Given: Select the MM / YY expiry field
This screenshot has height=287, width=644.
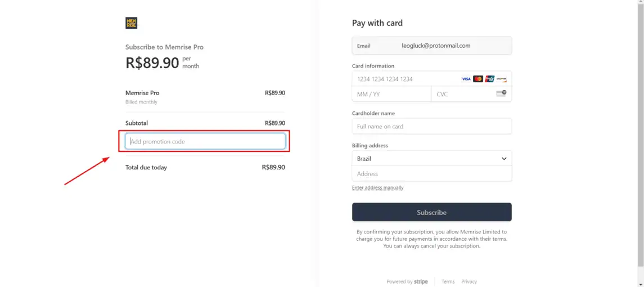Looking at the screenshot, I should point(391,94).
